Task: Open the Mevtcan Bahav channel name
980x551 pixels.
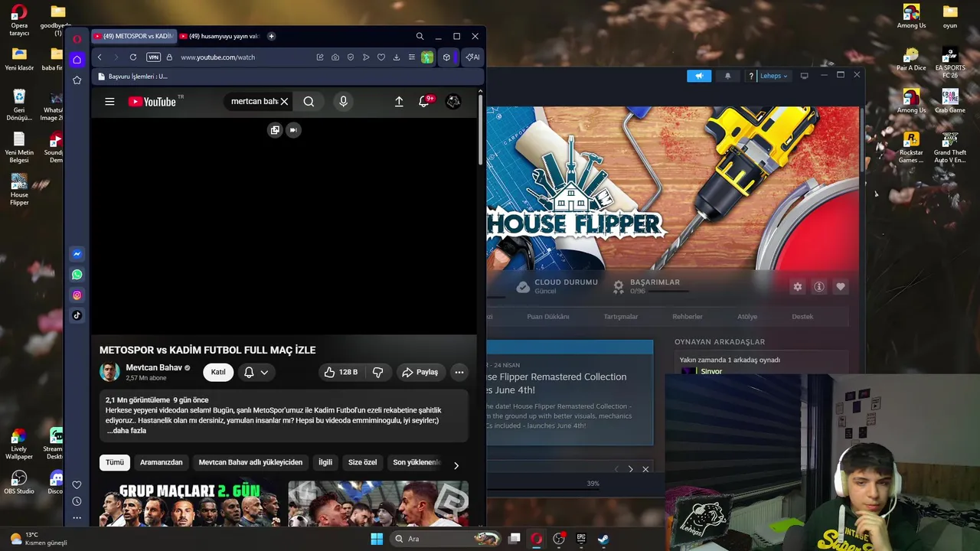Action: coord(154,367)
